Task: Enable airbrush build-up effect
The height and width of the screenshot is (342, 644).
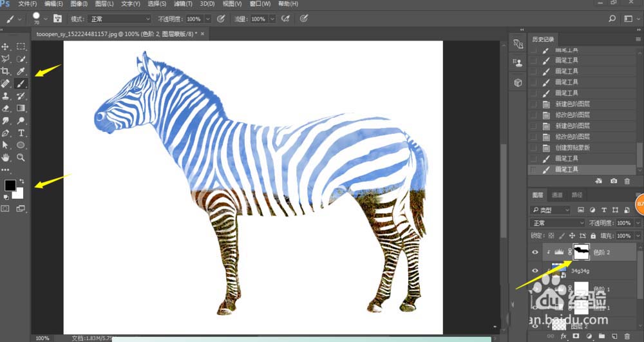Action: (285, 19)
